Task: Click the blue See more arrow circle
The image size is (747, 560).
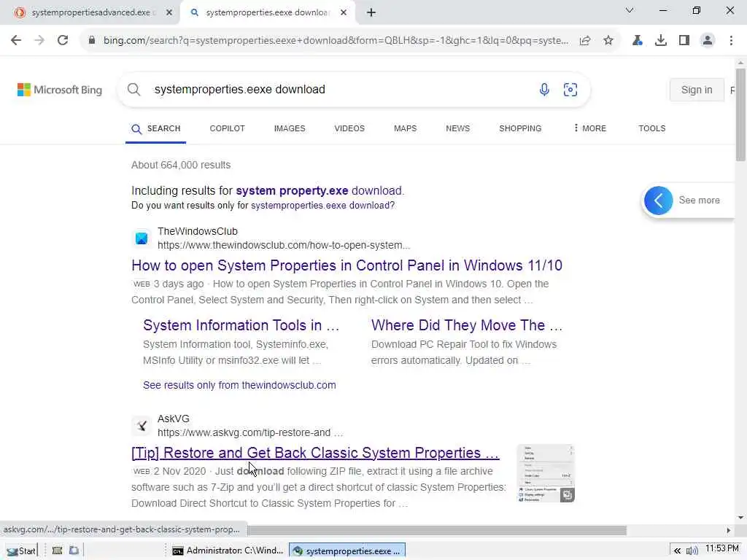Action: [x=659, y=201]
